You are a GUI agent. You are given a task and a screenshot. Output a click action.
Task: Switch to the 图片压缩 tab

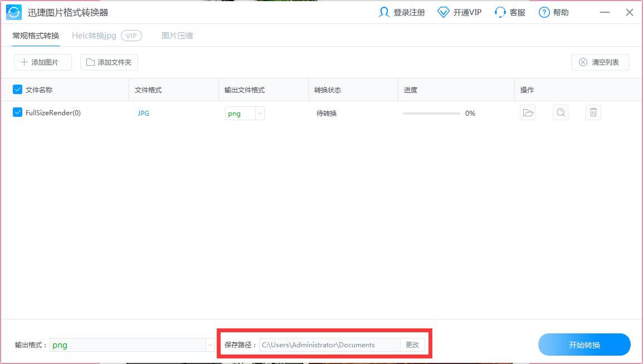coord(177,36)
